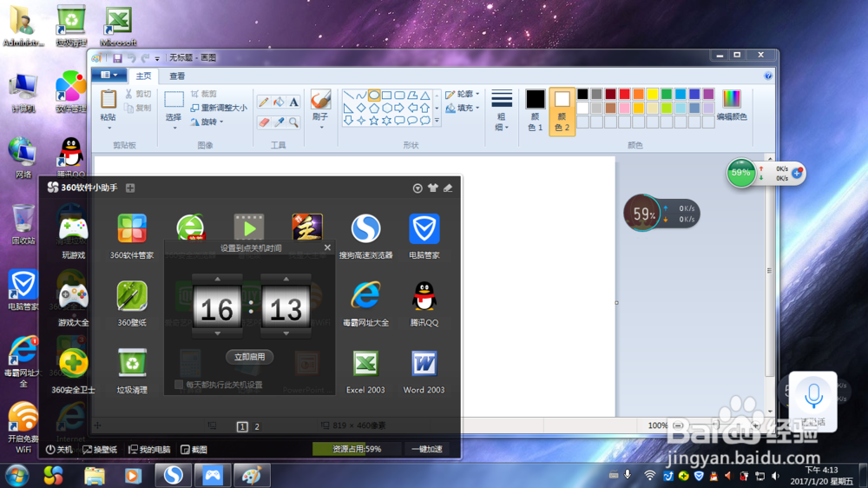Check 每天都执行此关机设置 checkbox

(x=179, y=385)
